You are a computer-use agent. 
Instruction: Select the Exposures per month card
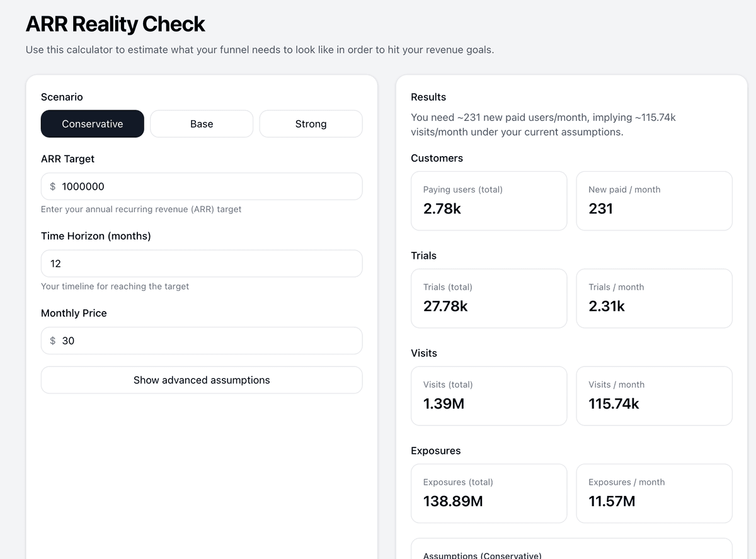(654, 494)
